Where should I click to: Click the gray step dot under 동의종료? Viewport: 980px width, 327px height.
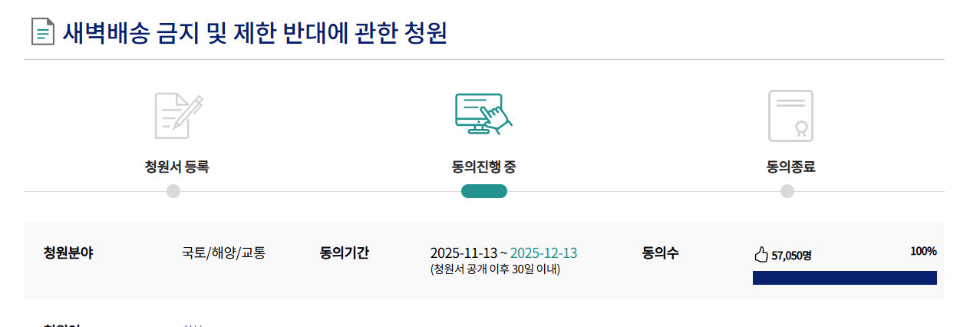[787, 191]
